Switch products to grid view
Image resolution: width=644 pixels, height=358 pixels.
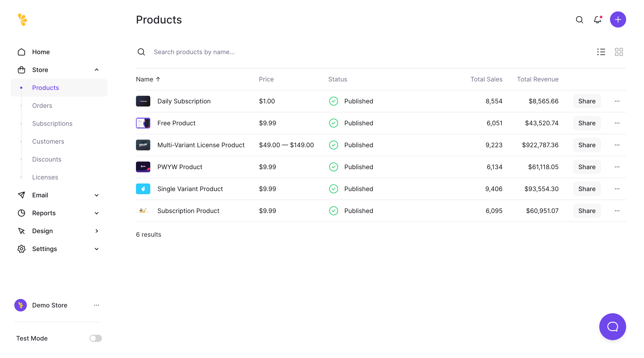tap(619, 52)
